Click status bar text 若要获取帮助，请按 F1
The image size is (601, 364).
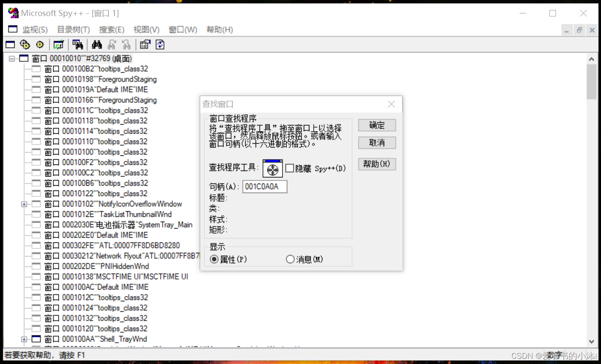[45, 355]
